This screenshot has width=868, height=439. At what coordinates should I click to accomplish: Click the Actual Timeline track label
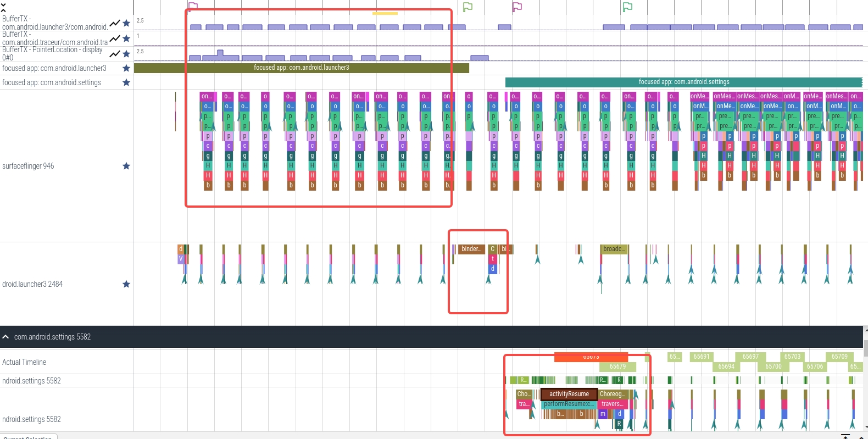pyautogui.click(x=24, y=362)
